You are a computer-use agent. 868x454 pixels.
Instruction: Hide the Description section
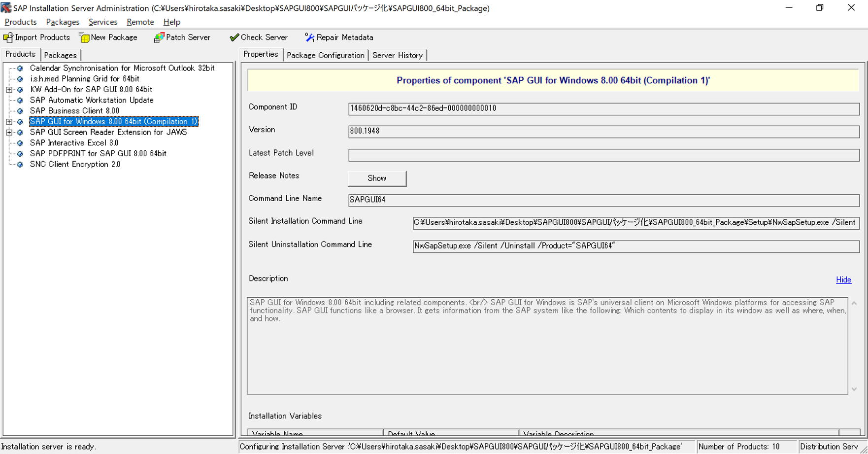pyautogui.click(x=843, y=280)
